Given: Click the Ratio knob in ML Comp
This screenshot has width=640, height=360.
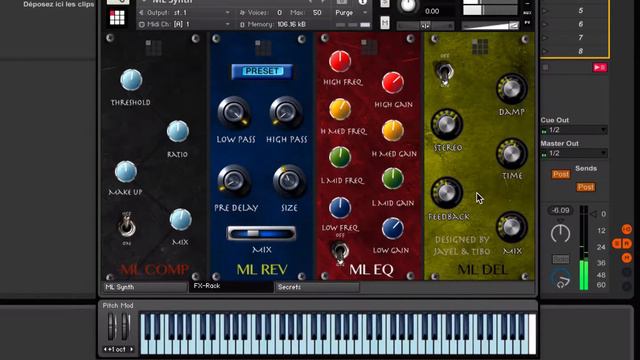Looking at the screenshot, I should [178, 131].
